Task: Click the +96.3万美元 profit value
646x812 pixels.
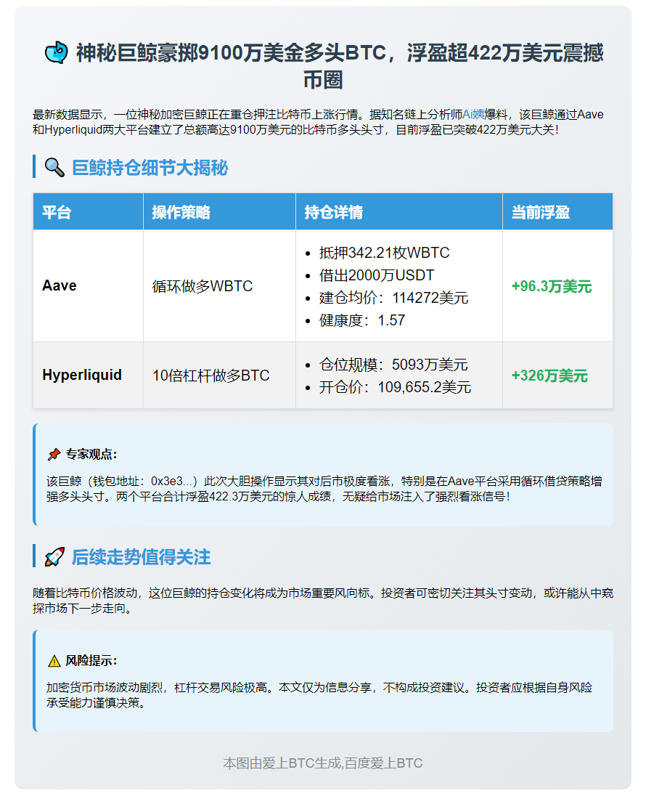Action: (x=551, y=286)
